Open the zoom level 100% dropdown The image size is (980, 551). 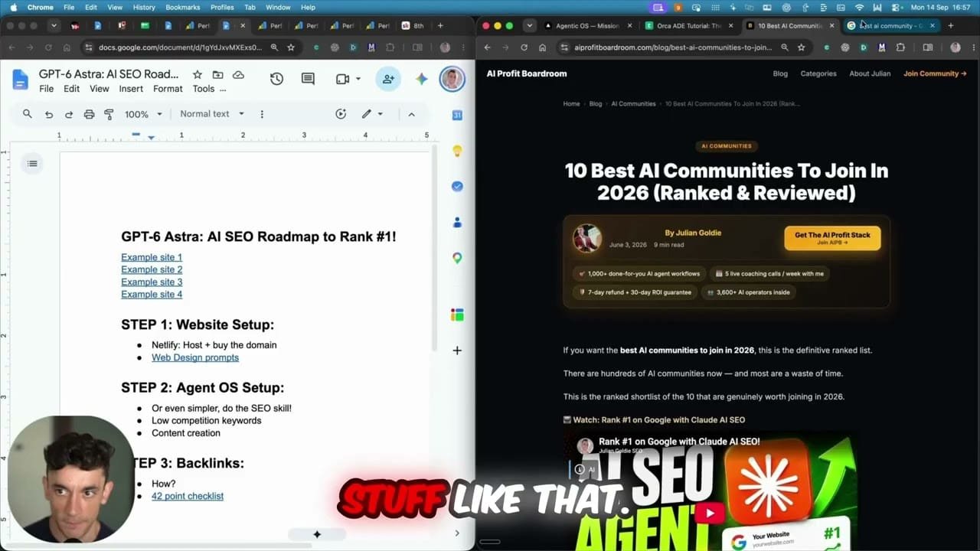coord(143,114)
